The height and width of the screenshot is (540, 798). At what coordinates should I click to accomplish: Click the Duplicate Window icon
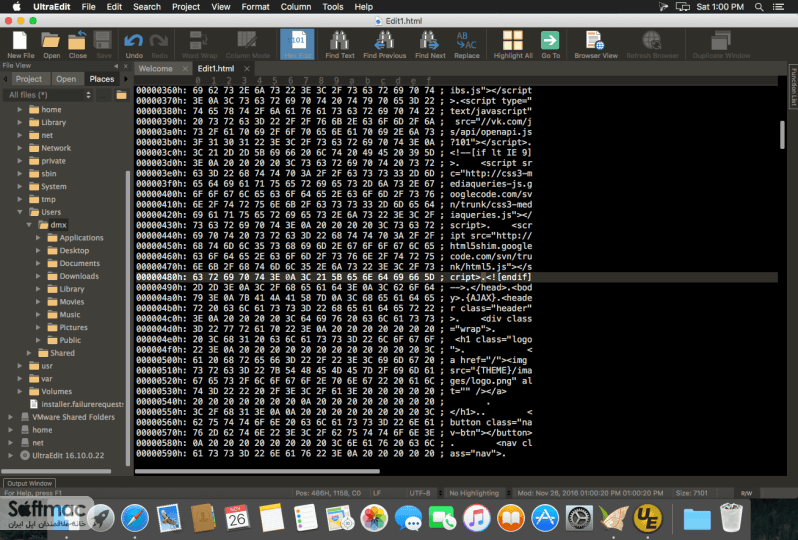coord(721,45)
